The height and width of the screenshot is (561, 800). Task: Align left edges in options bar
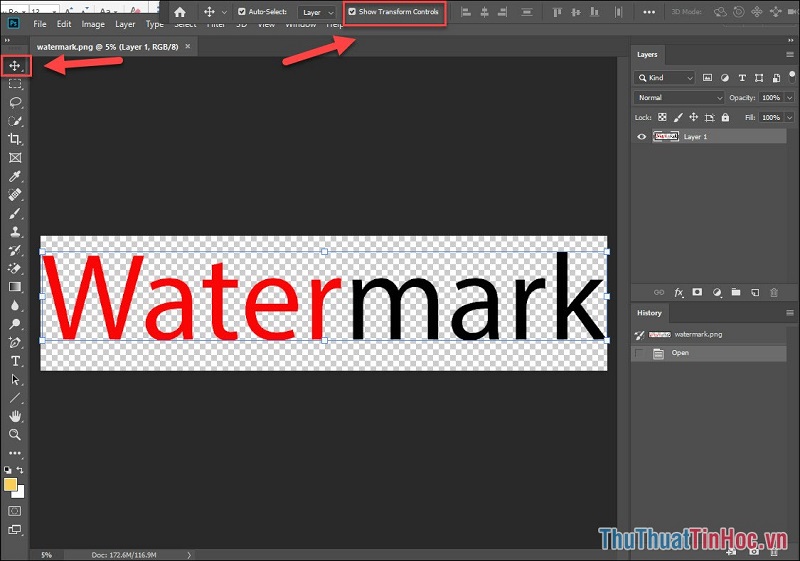coord(465,12)
